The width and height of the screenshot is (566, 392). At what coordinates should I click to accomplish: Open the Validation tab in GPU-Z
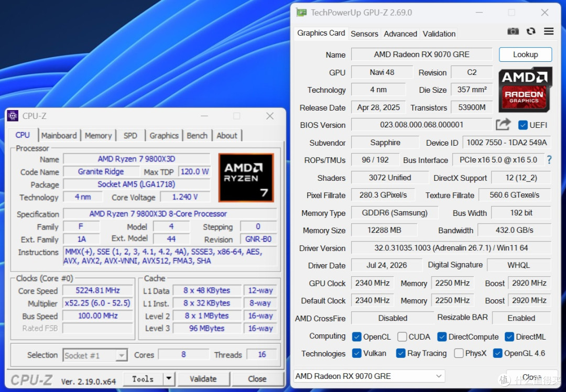coord(439,34)
